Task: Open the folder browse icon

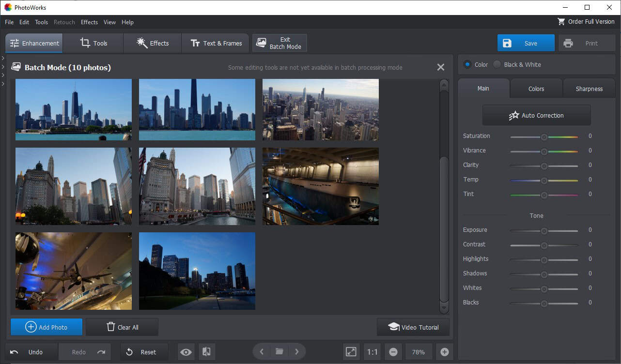Action: coord(279,352)
